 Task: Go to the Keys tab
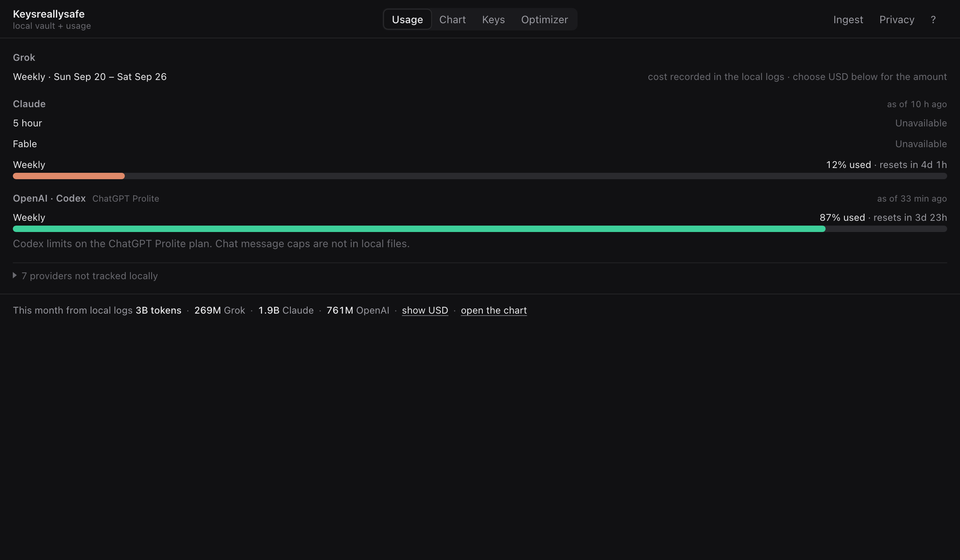coord(493,19)
